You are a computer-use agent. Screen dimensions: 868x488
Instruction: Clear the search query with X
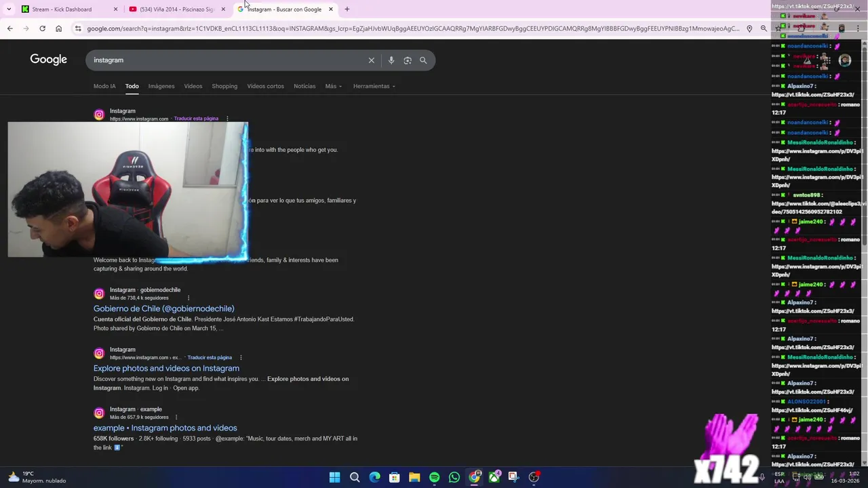click(x=372, y=60)
